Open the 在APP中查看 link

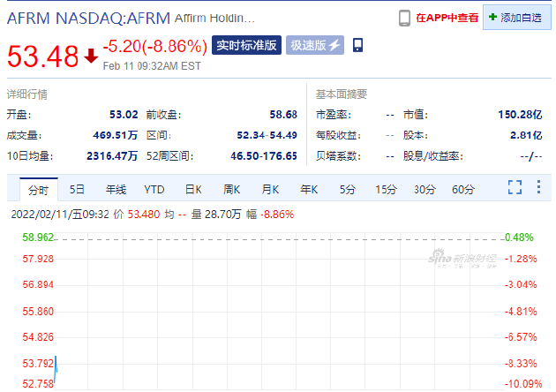click(x=447, y=18)
